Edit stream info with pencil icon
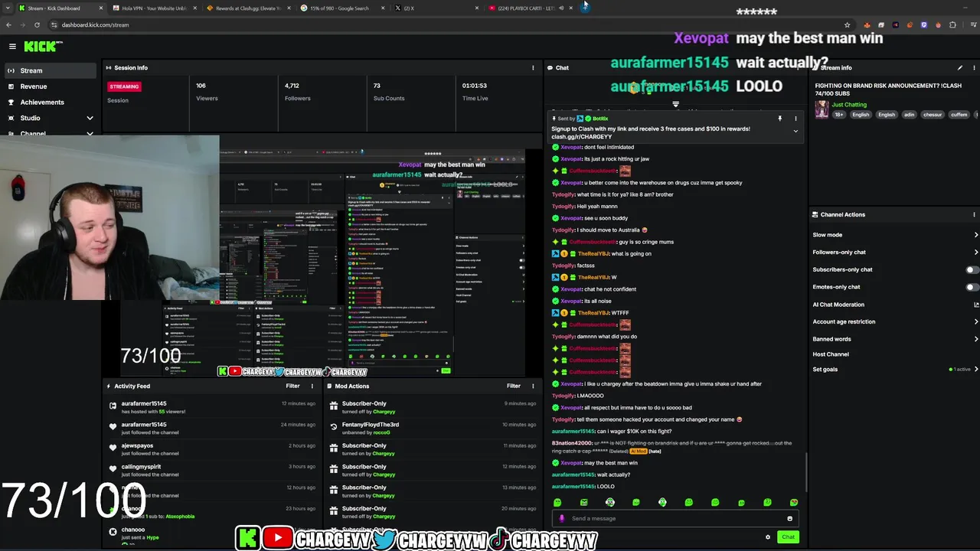The height and width of the screenshot is (551, 980). click(960, 68)
